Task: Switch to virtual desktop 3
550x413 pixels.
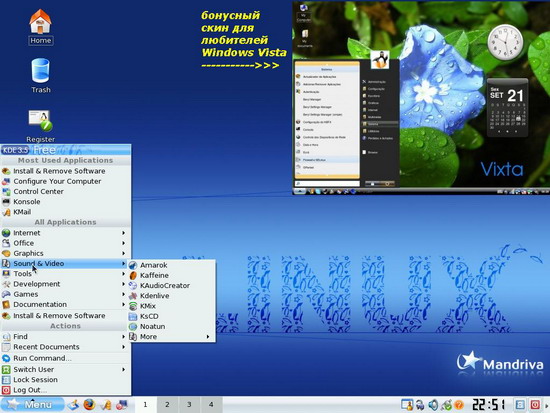Action: (x=189, y=405)
